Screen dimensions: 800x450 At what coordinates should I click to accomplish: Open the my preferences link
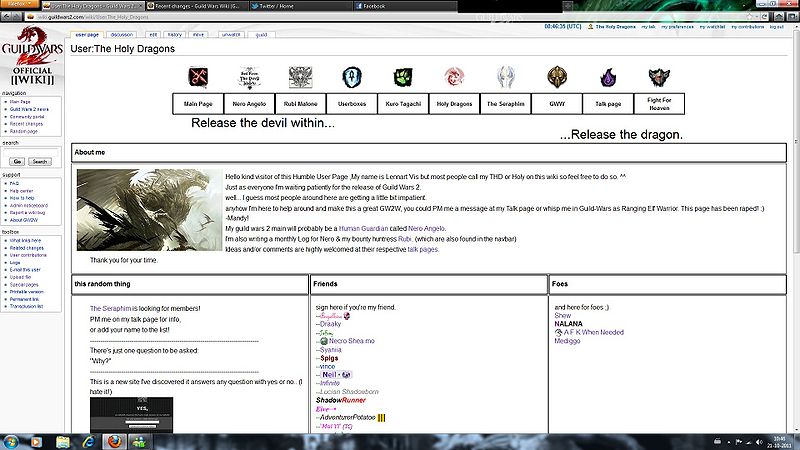(678, 27)
